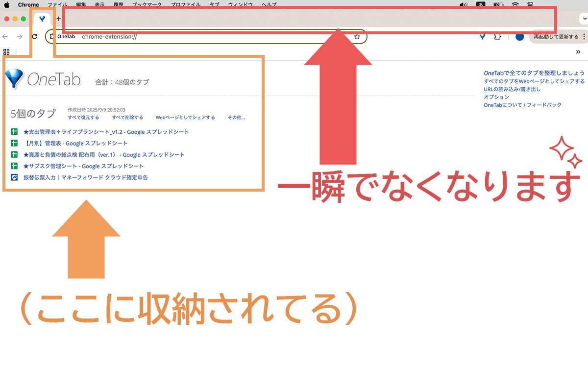The width and height of the screenshot is (588, 369).
Task: Click 再起動して更新する button
Action: [556, 37]
